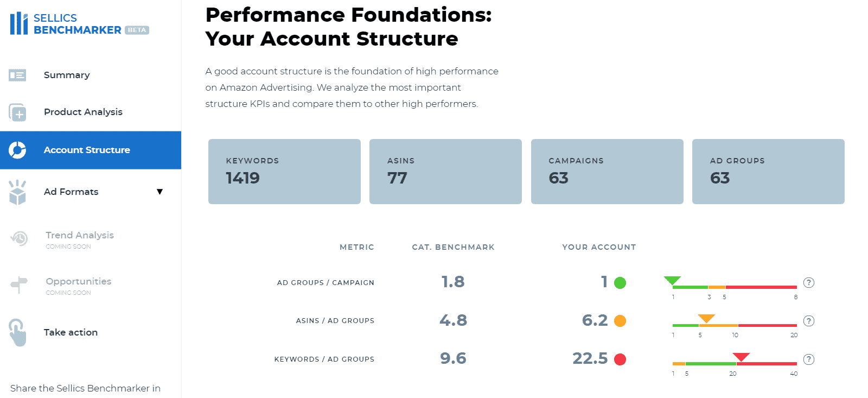Go to the Summary section

click(67, 75)
